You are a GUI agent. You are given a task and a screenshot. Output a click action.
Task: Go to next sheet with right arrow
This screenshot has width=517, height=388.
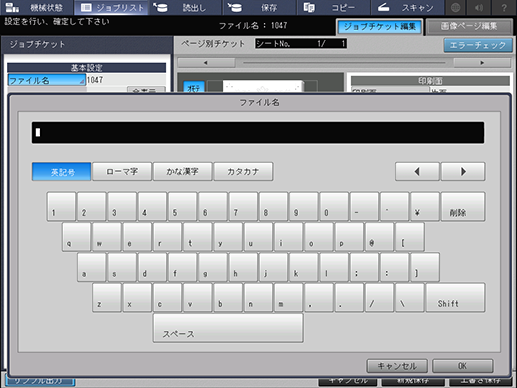[482, 63]
